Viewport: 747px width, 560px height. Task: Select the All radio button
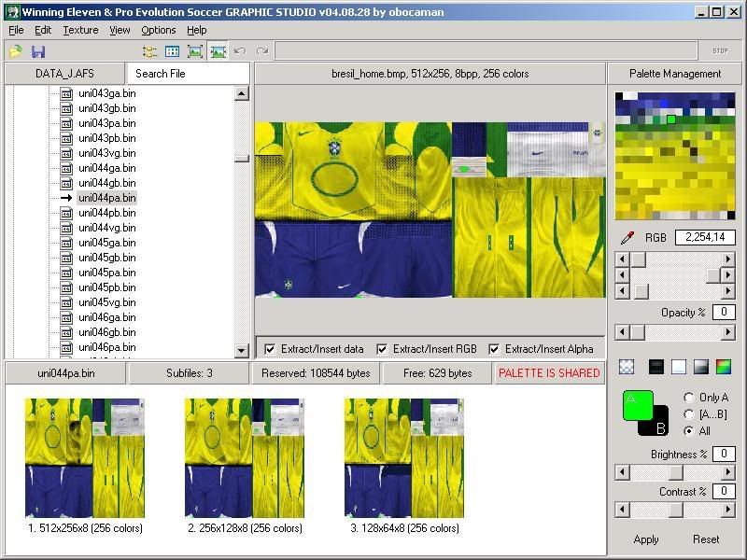pos(688,431)
